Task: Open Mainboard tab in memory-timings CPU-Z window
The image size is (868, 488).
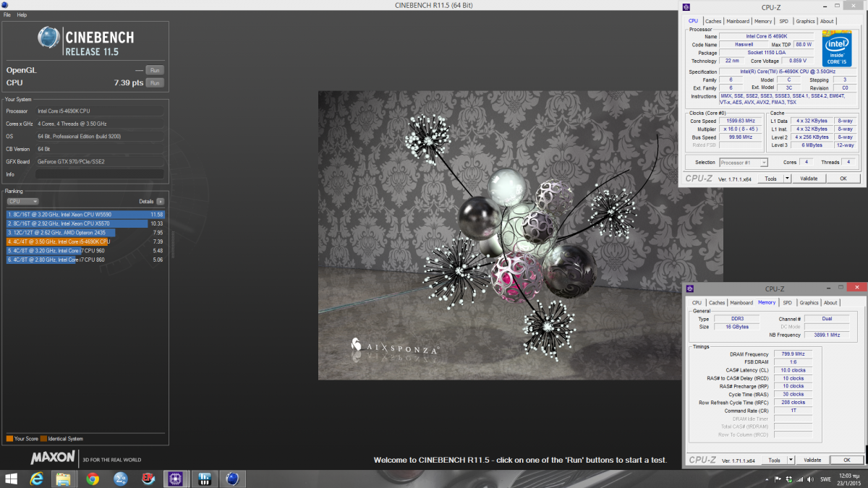Action: pyautogui.click(x=741, y=303)
